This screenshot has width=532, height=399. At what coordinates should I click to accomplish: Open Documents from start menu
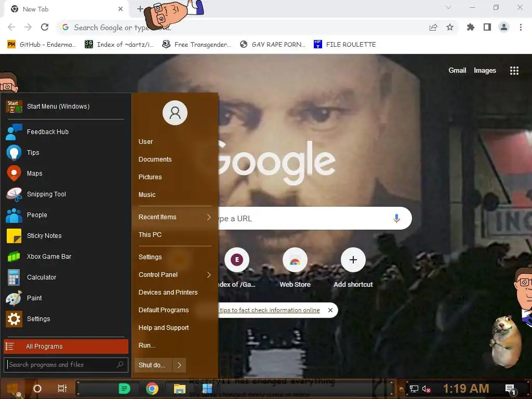(x=155, y=159)
